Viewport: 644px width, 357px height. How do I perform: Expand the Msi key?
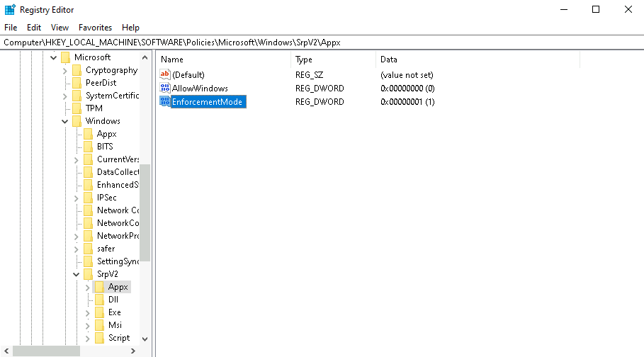coord(87,325)
